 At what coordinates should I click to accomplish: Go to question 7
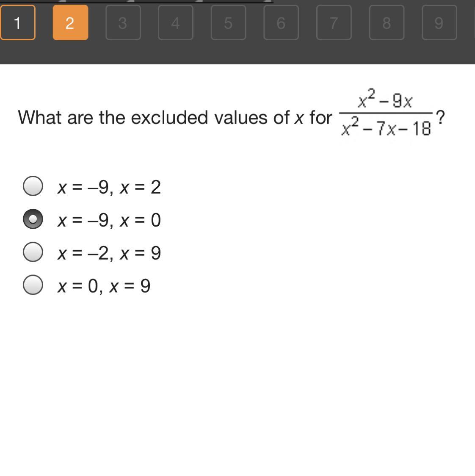334,22
